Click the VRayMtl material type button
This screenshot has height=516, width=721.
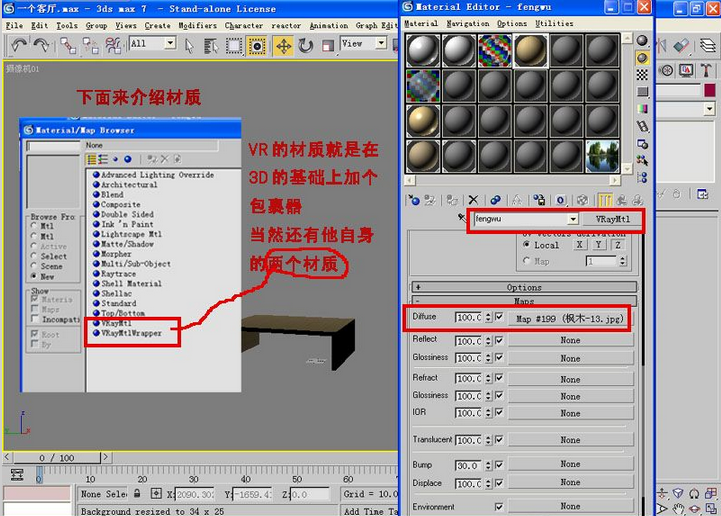click(x=612, y=219)
